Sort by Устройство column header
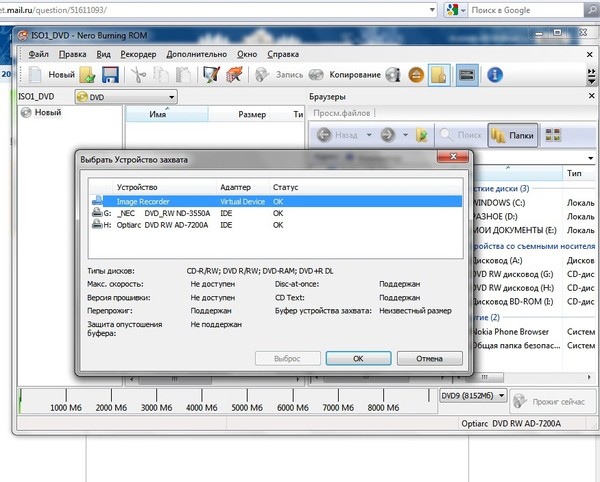 (x=164, y=187)
